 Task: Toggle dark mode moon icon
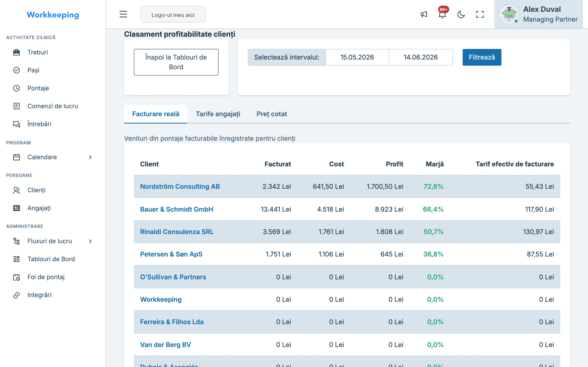(x=461, y=14)
